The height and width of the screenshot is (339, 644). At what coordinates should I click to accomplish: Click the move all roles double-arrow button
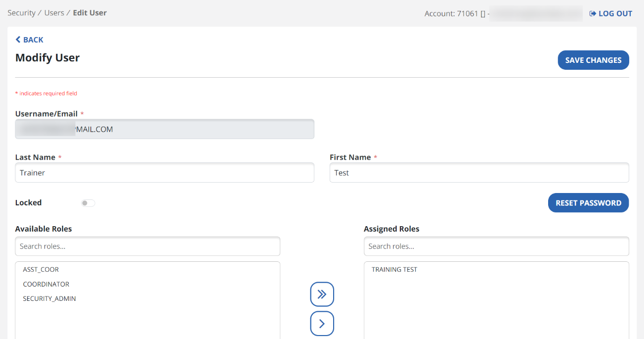322,294
